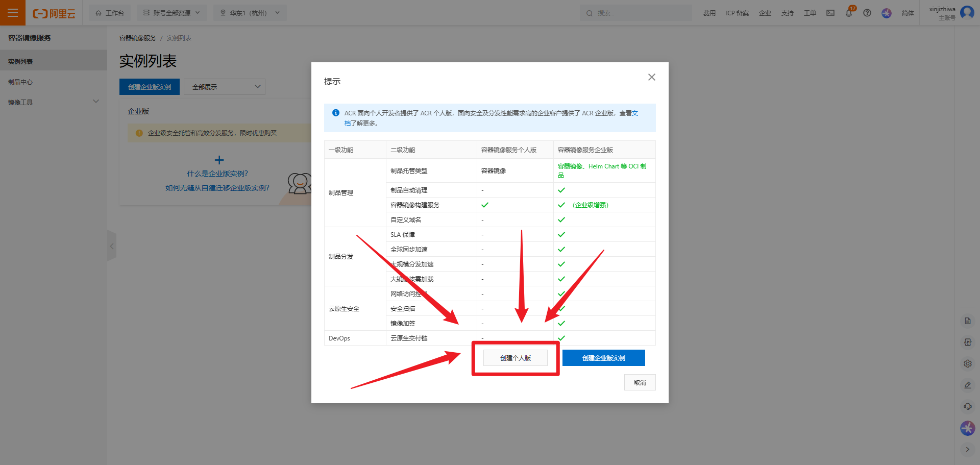Viewport: 980px width, 465px height.
Task: Click 创建企业版实例 in the dialog
Action: tap(604, 358)
